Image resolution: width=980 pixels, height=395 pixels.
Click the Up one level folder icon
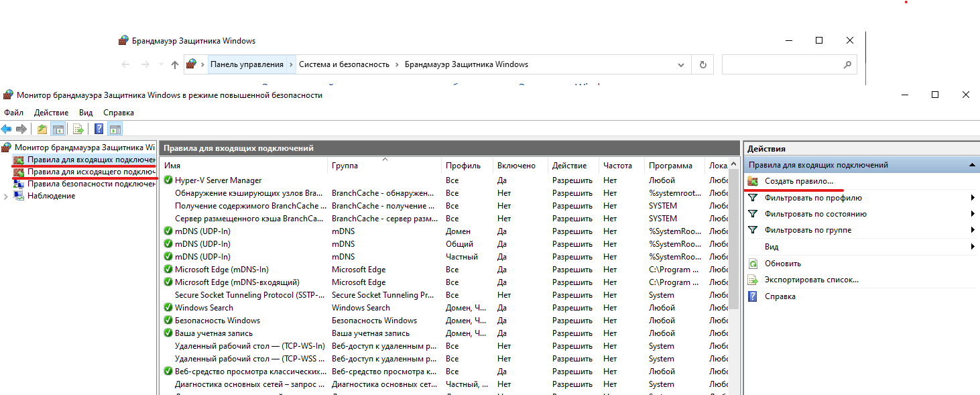click(42, 129)
